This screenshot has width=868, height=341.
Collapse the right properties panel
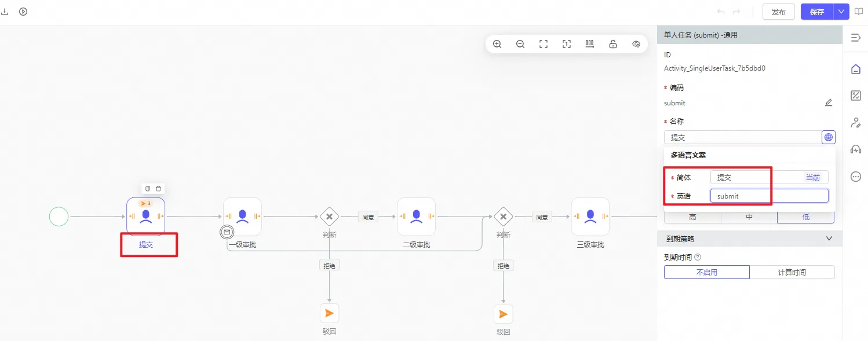click(x=856, y=38)
